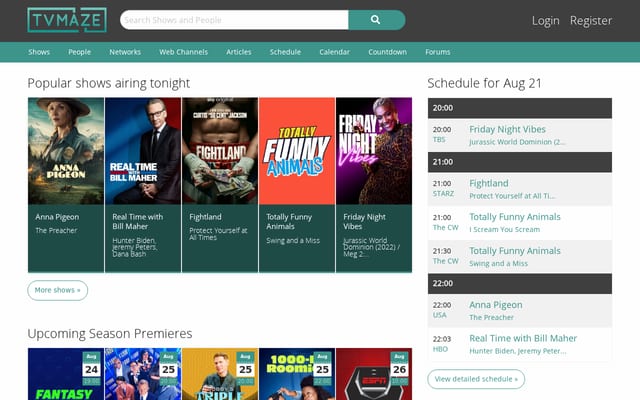
Task: Open the Articles section
Action: 239,52
